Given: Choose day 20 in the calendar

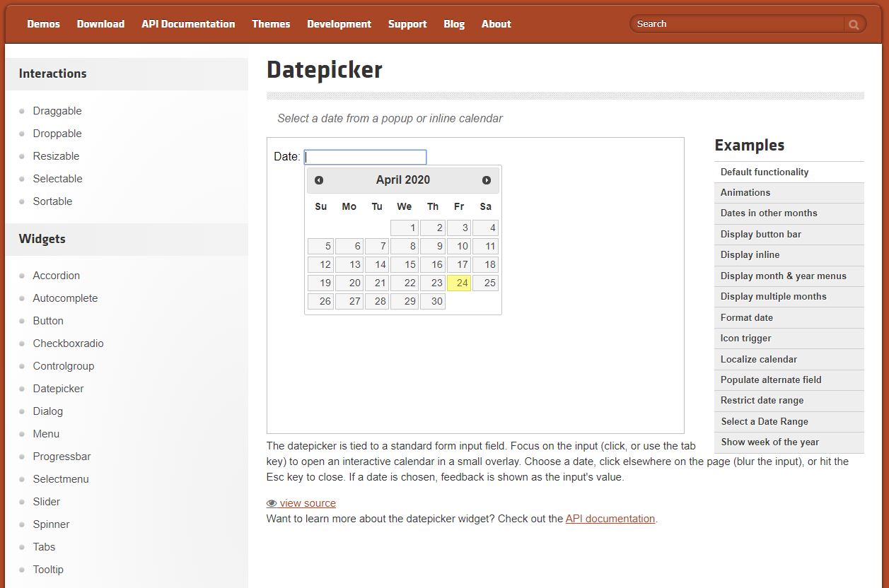Looking at the screenshot, I should [349, 283].
